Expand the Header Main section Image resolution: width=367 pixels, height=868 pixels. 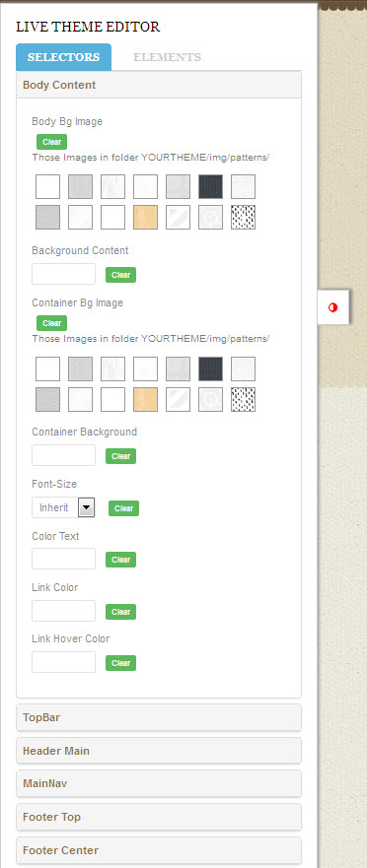(159, 751)
